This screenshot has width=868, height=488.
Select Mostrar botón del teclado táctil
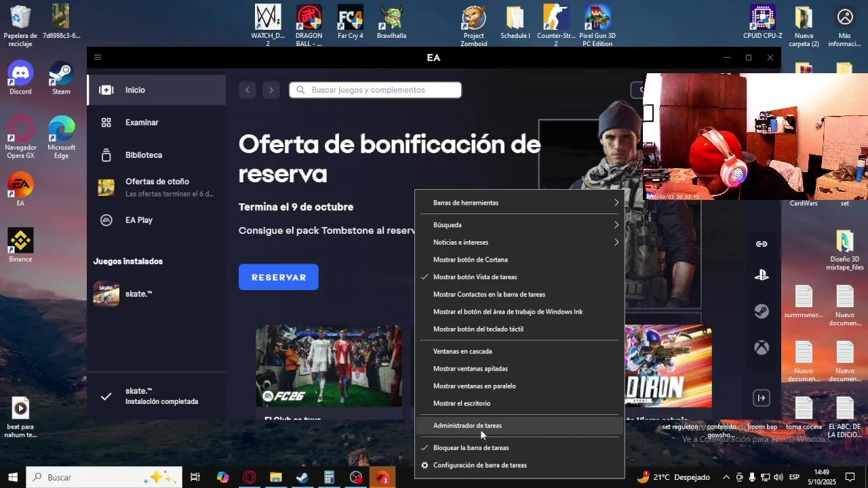click(x=519, y=329)
